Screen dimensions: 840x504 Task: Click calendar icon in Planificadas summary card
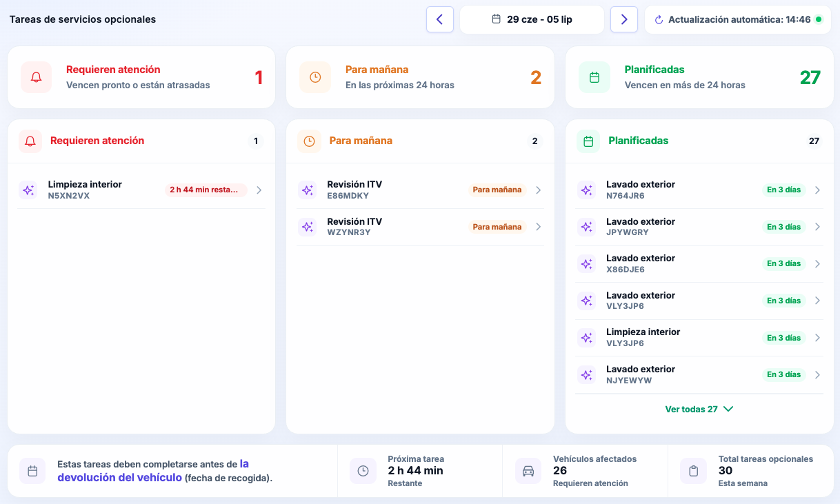[594, 77]
